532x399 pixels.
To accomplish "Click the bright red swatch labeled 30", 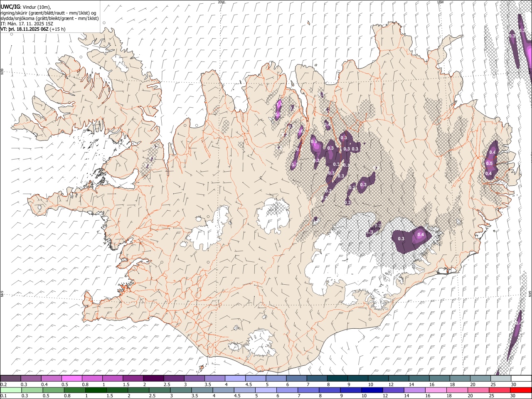I will pos(520,390).
